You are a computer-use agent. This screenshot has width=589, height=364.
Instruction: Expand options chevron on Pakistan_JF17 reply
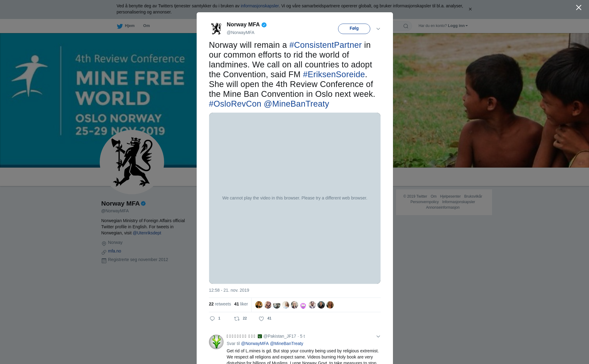pos(378,336)
